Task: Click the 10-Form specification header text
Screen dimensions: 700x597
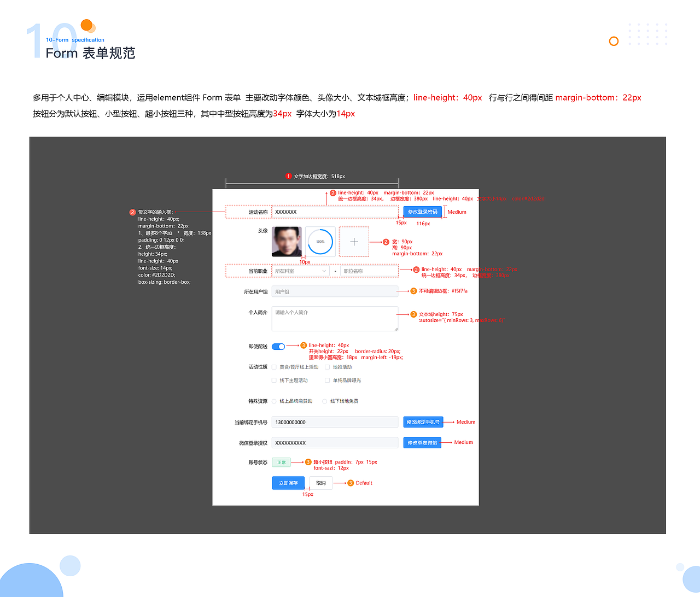Action: pos(75,40)
